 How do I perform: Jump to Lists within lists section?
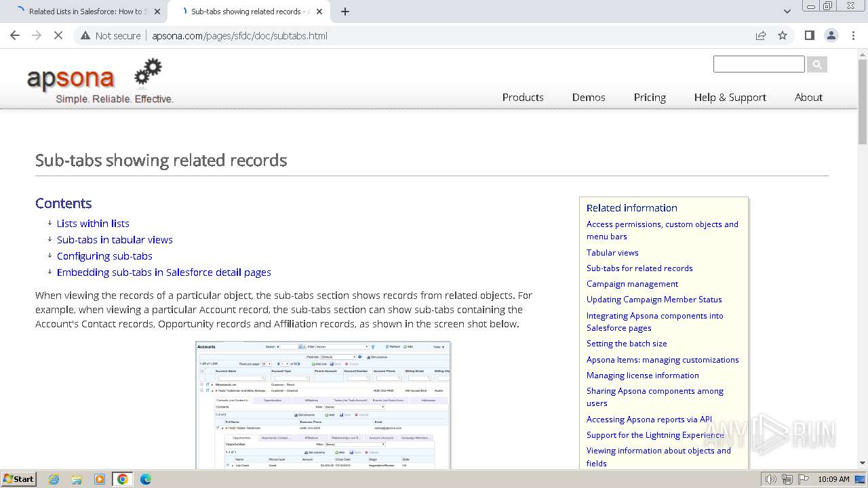tap(93, 223)
